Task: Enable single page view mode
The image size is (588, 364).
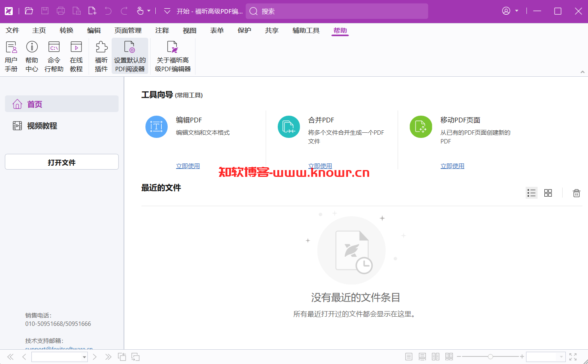Action: pos(409,357)
